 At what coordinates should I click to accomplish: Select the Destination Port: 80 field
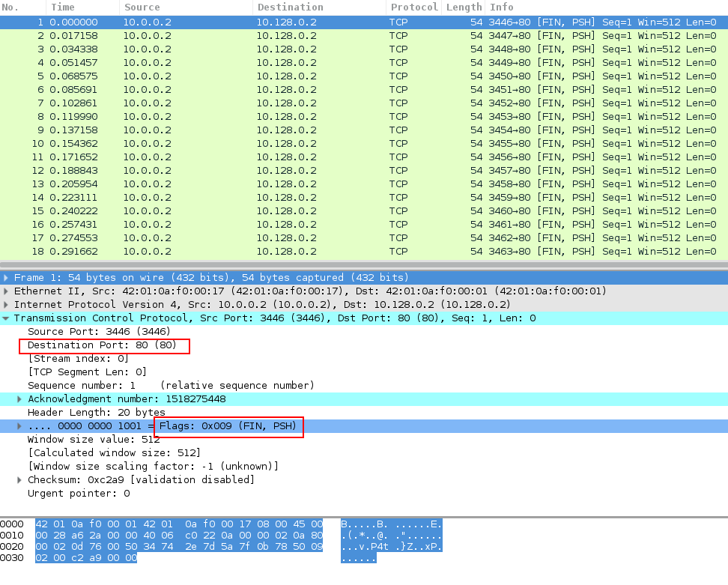click(x=364, y=345)
